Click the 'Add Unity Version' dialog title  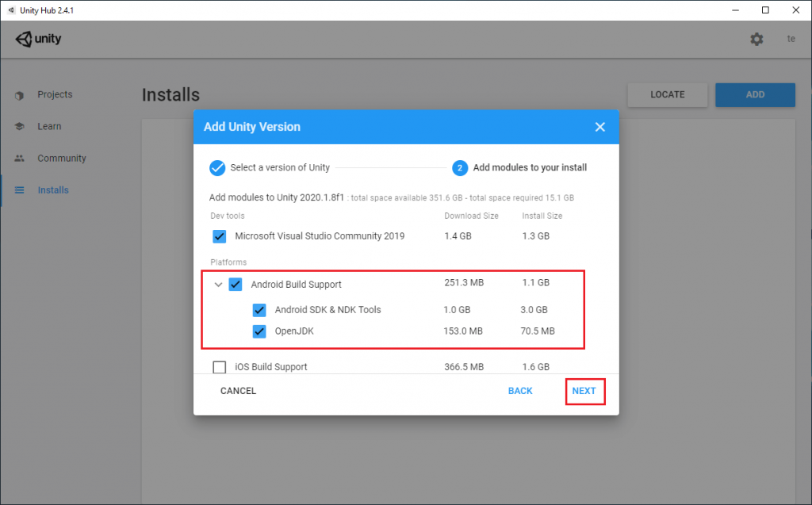[x=251, y=127]
